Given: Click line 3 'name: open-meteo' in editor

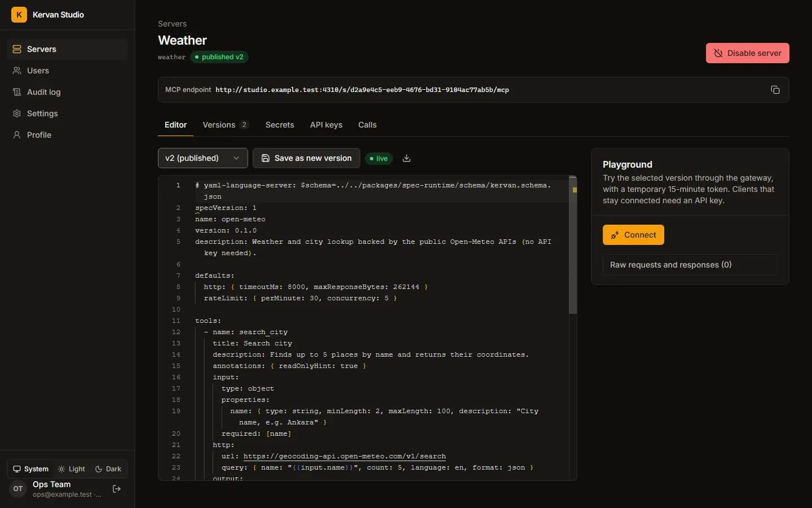Looking at the screenshot, I should [x=230, y=219].
